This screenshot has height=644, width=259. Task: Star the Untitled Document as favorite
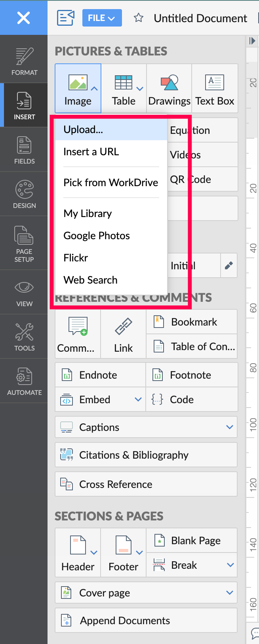[138, 18]
